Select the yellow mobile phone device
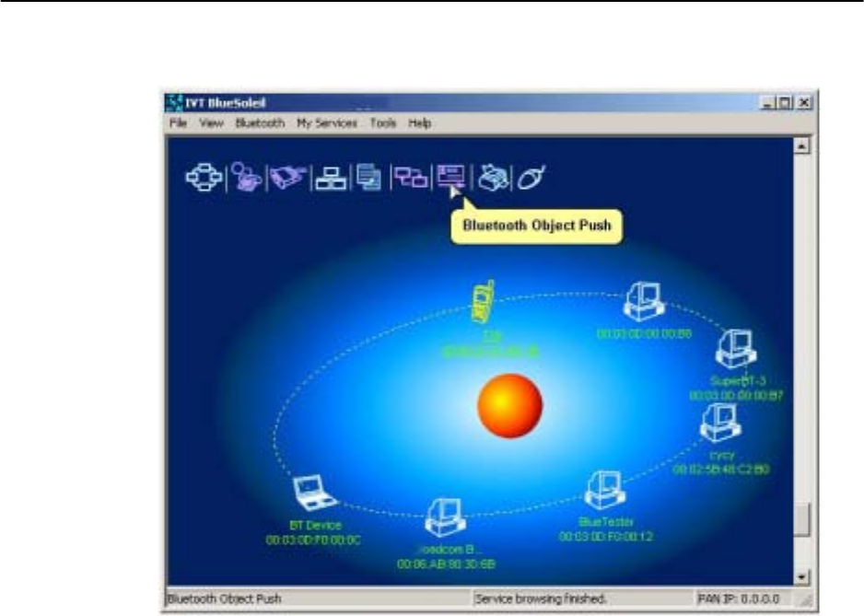The image size is (864, 616). coord(483,302)
